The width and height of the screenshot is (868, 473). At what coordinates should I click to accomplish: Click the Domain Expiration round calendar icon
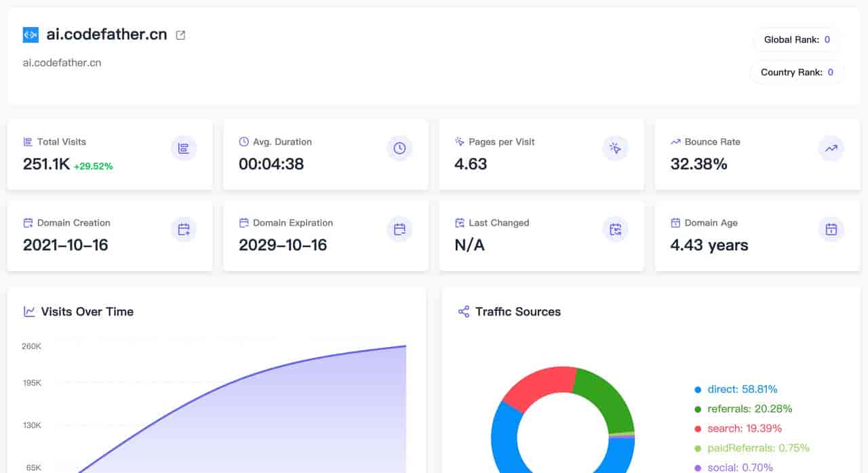(399, 229)
